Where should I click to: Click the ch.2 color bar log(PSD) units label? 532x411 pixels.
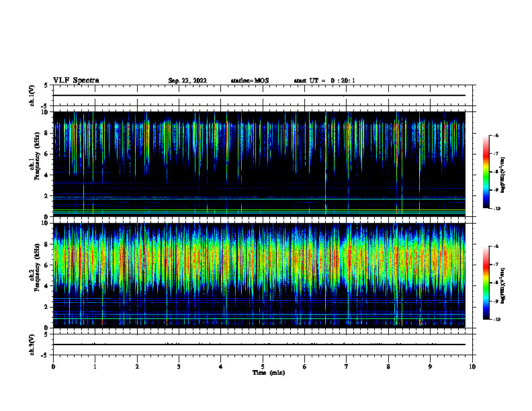click(503, 286)
